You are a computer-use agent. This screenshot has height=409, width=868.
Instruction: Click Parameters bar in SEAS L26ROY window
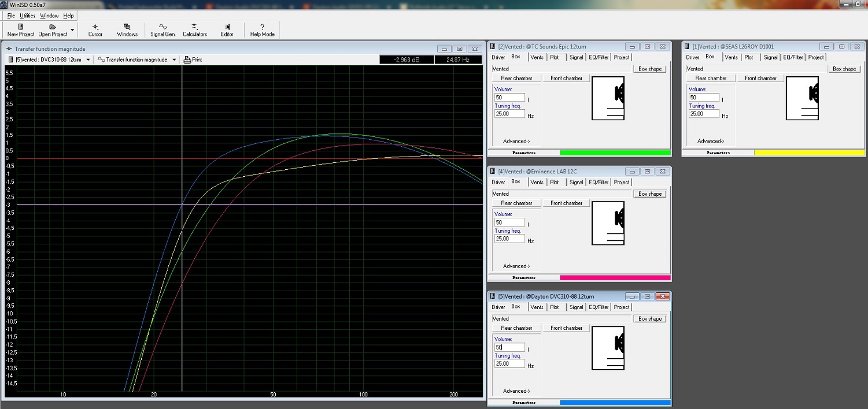pyautogui.click(x=718, y=153)
